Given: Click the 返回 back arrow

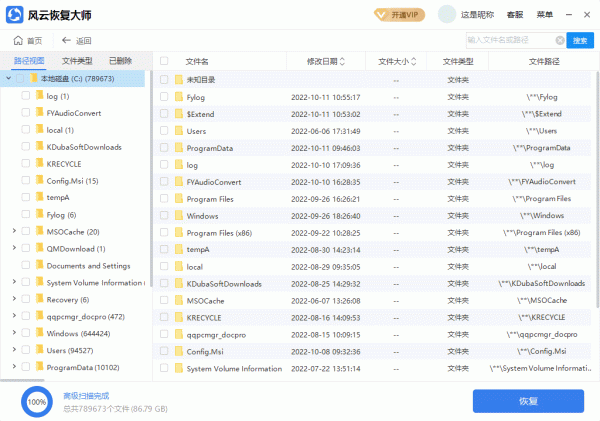Looking at the screenshot, I should click(67, 41).
